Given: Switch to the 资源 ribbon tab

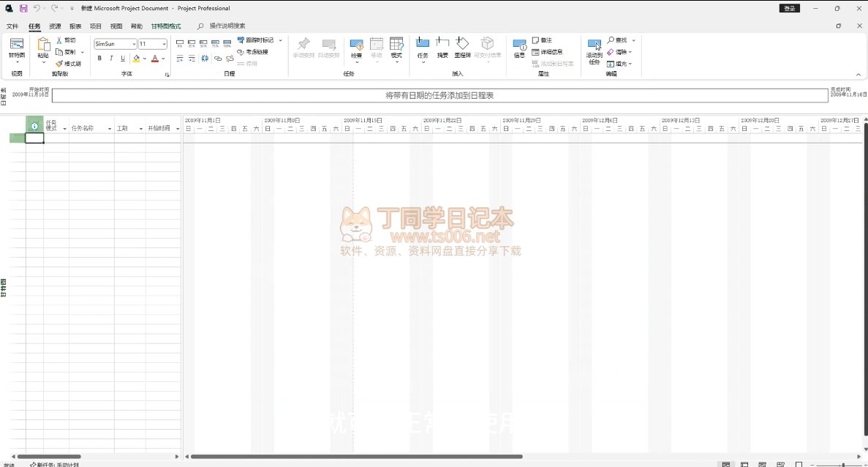Looking at the screenshot, I should 55,26.
